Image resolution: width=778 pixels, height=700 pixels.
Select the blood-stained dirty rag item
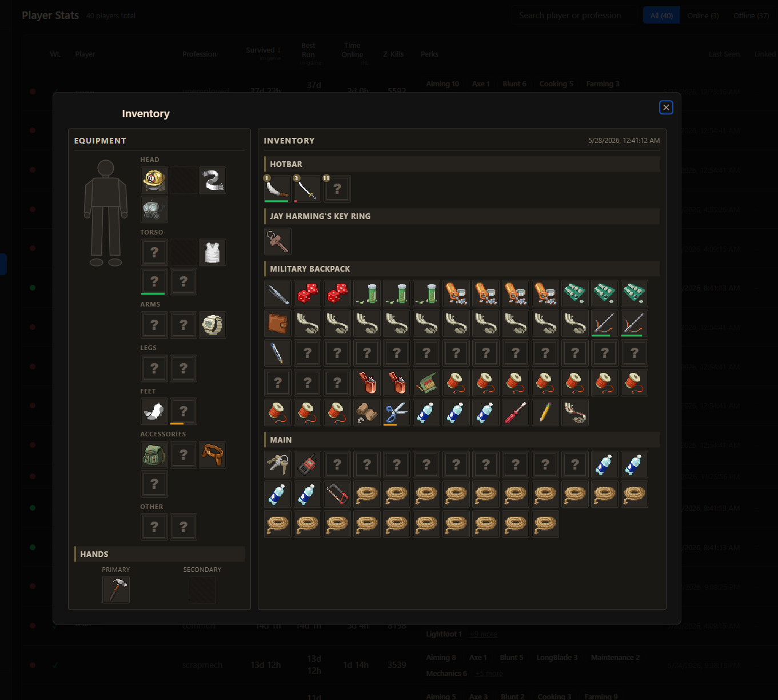pyautogui.click(x=575, y=412)
